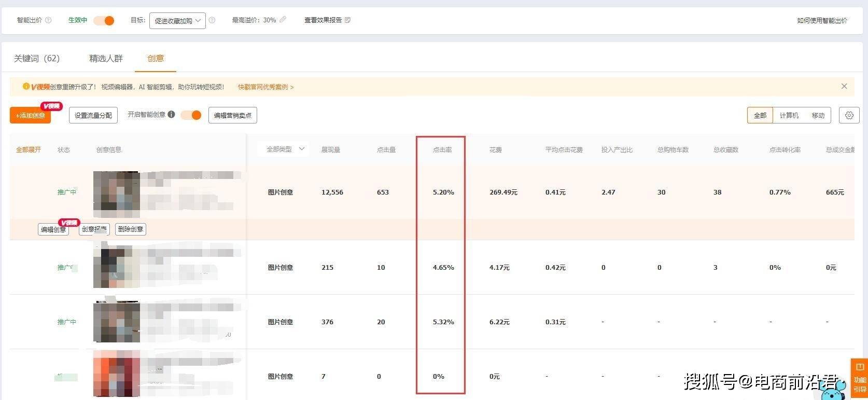868x400 pixels.
Task: Click help icon beside 目标 dropdown
Action: coord(212,20)
